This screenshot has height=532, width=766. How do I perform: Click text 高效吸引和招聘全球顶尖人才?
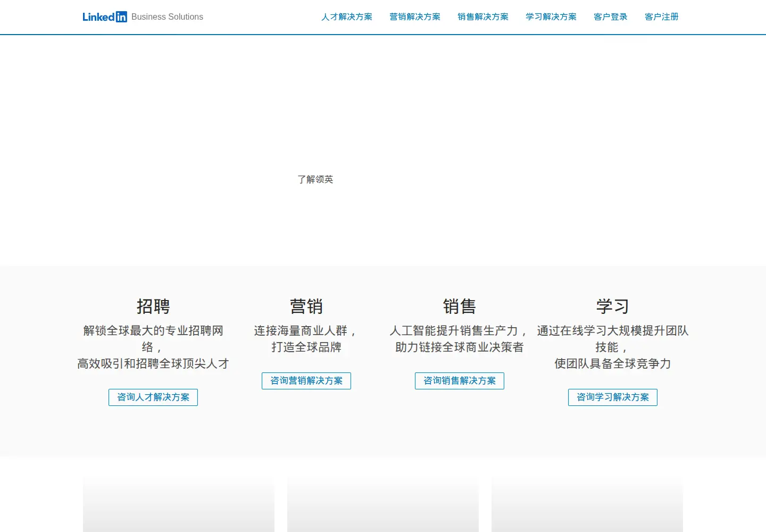coord(153,364)
